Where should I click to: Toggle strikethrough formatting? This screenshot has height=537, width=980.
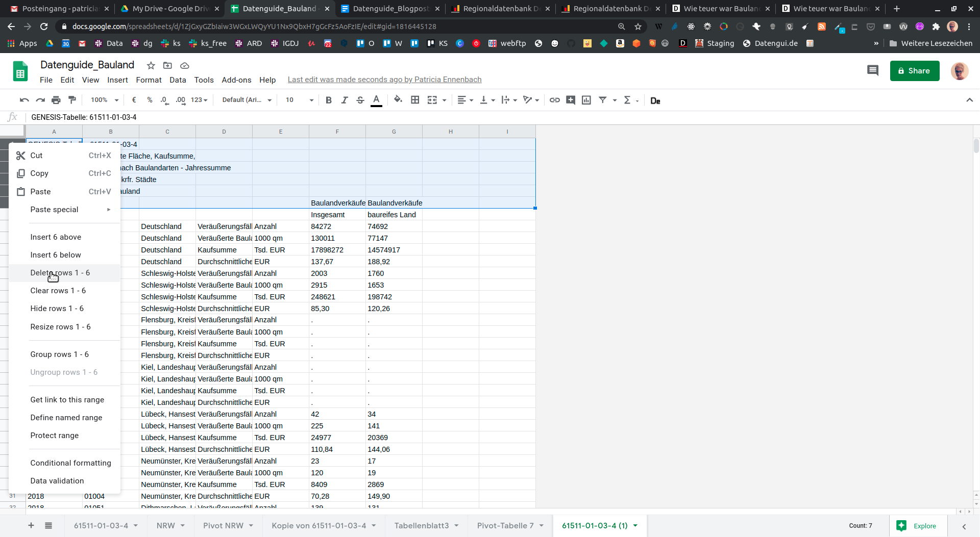coord(360,100)
